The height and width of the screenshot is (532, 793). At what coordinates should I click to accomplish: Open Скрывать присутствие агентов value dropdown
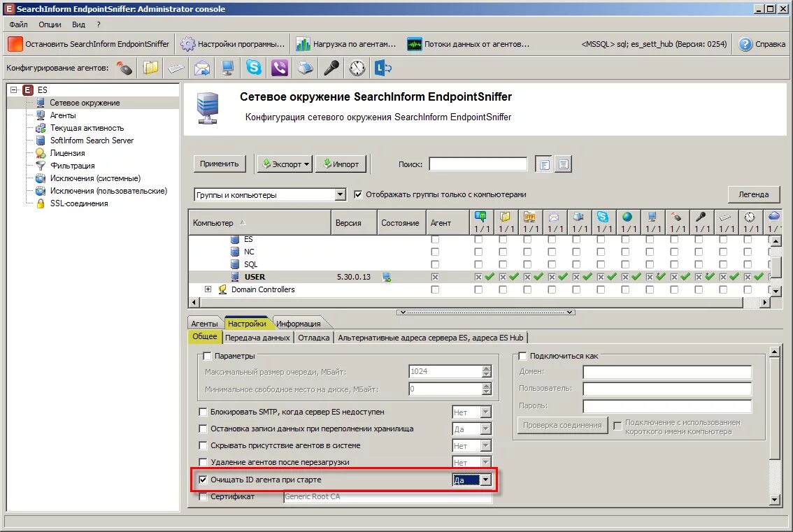coord(485,445)
